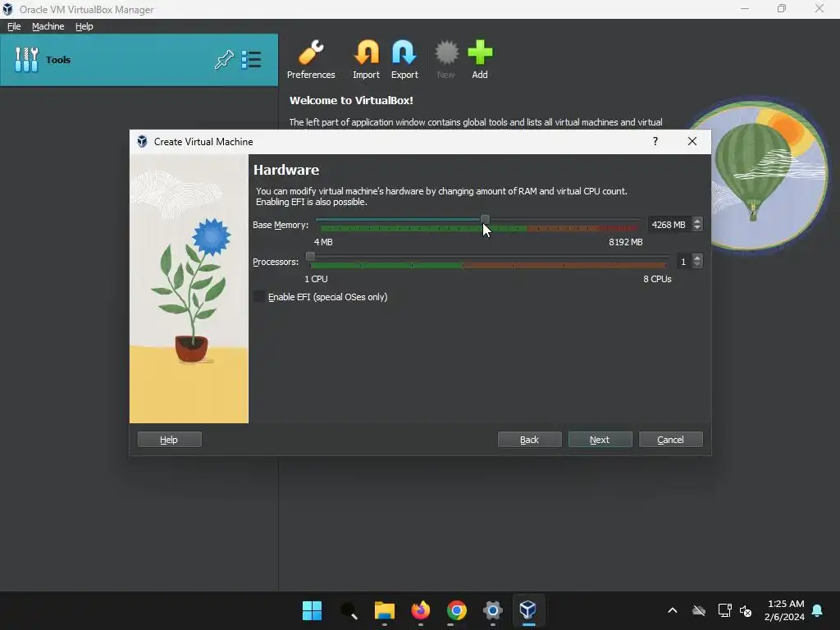Open the Help menu in the menu bar
840x630 pixels.
pyautogui.click(x=84, y=26)
